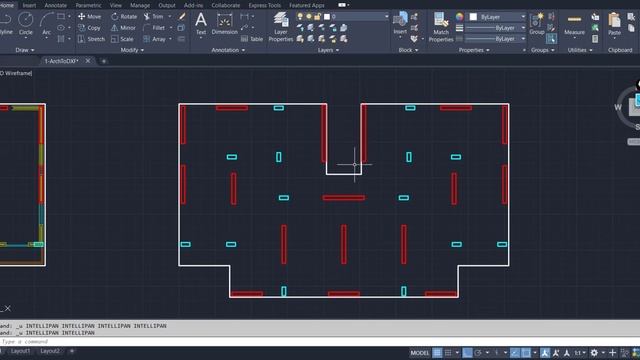Activate the Stretch tool
640x360 pixels.
91,39
